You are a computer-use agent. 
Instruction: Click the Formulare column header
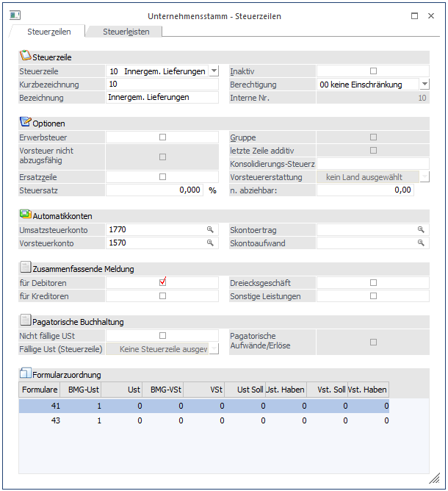40,390
